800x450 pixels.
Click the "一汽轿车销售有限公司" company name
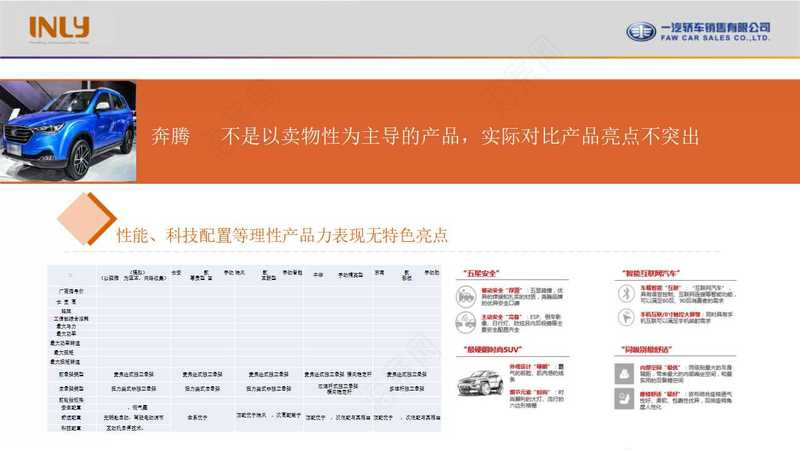pos(715,27)
